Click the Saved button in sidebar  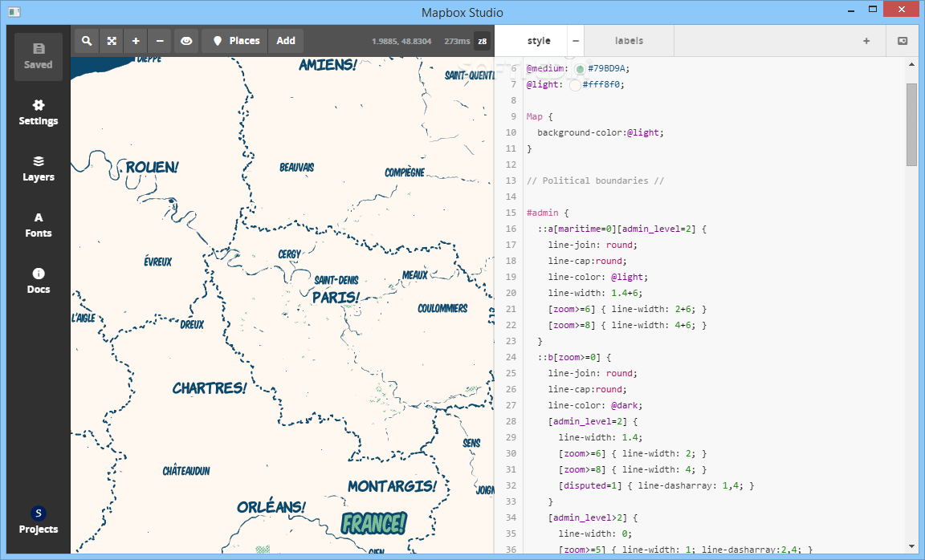(39, 57)
